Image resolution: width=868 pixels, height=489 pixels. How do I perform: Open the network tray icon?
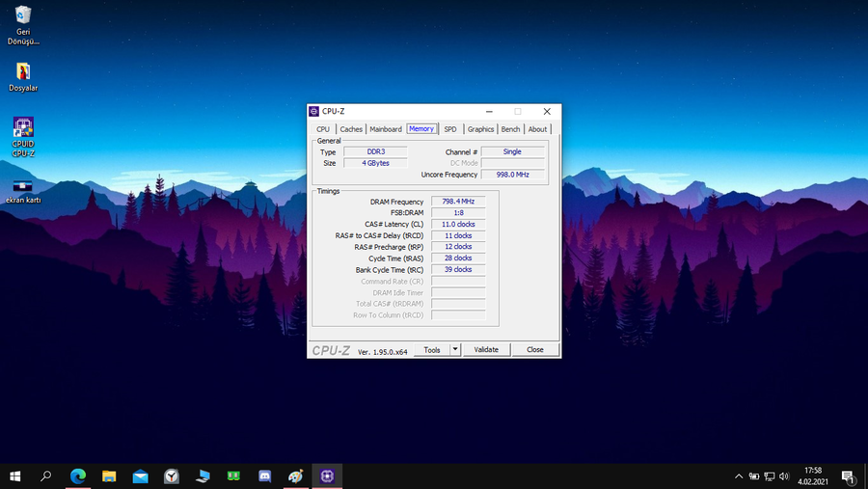[x=770, y=476]
